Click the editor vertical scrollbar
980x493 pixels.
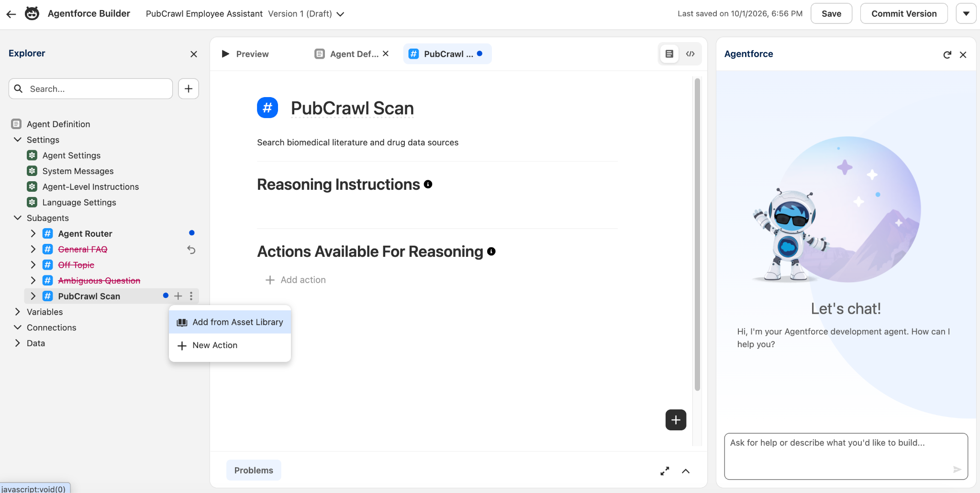tap(697, 234)
